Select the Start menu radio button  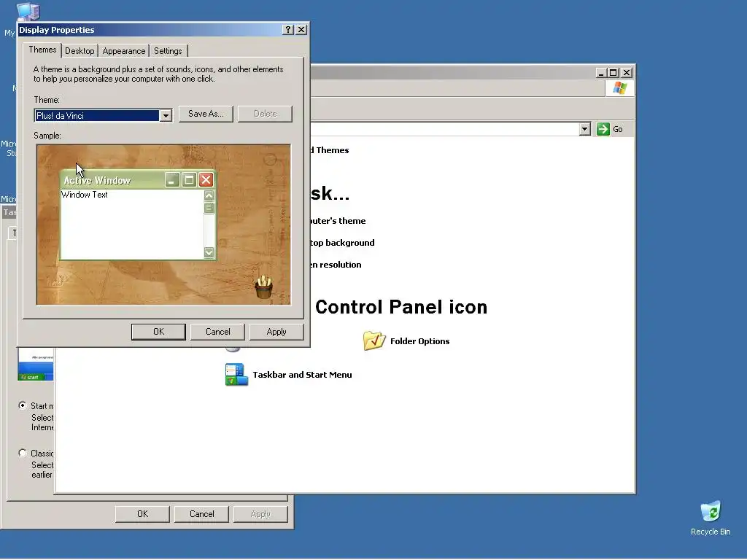click(x=23, y=405)
